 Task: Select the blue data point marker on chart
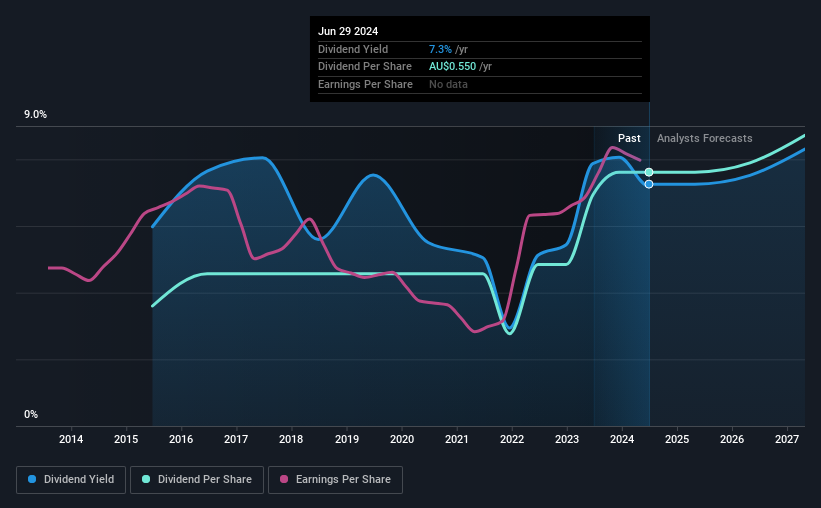click(x=649, y=184)
